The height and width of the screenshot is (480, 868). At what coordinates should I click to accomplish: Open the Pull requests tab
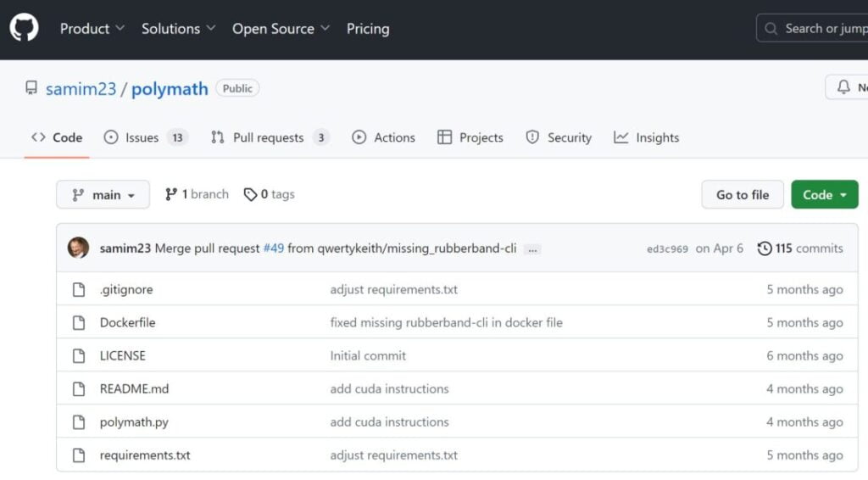(268, 137)
